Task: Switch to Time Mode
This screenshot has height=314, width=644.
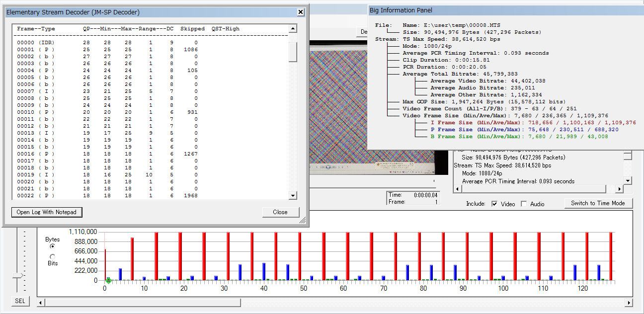Action: (x=598, y=203)
